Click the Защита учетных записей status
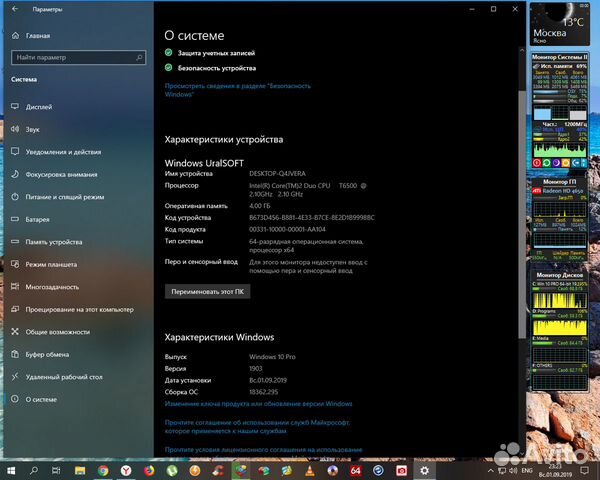Viewport: 600px width, 480px height. [x=210, y=53]
